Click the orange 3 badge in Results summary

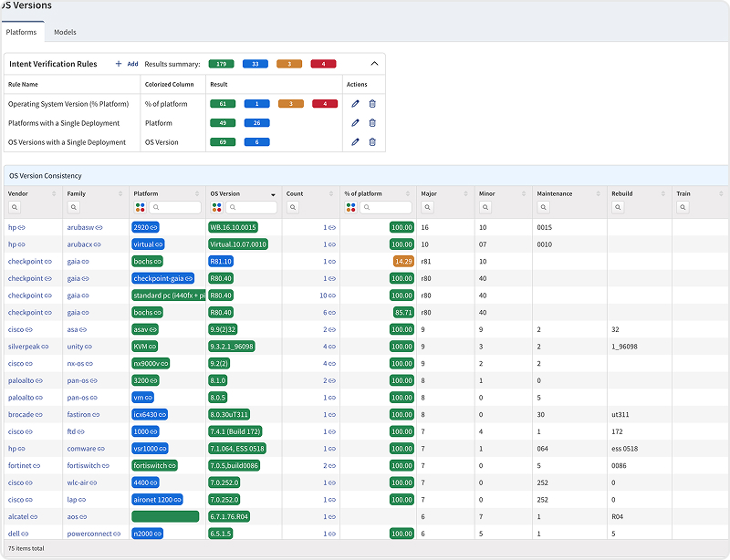point(290,64)
